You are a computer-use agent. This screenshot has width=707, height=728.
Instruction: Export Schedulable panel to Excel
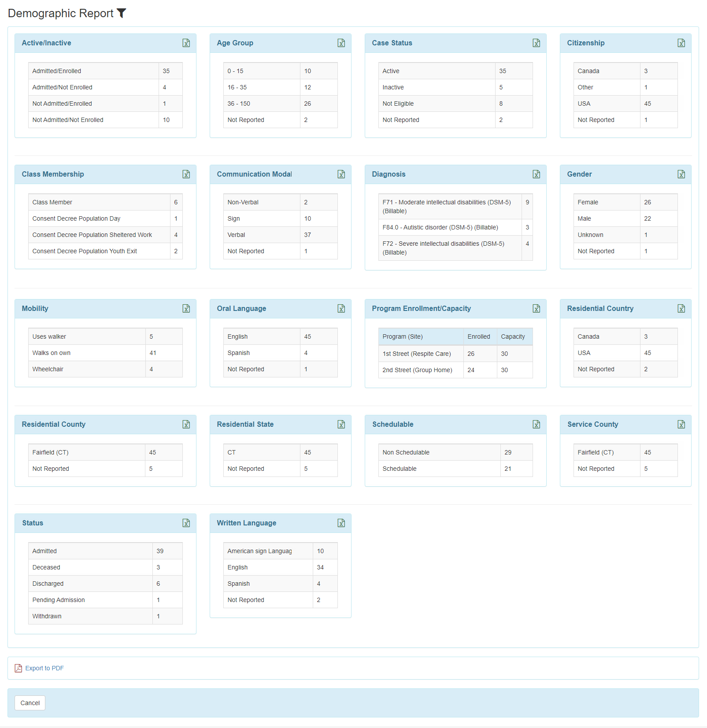tap(537, 425)
